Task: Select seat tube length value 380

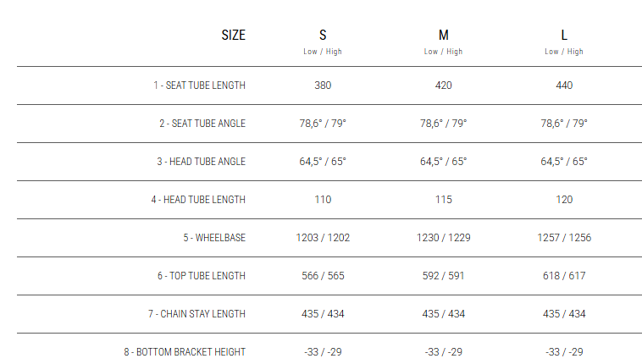Action: pos(323,85)
